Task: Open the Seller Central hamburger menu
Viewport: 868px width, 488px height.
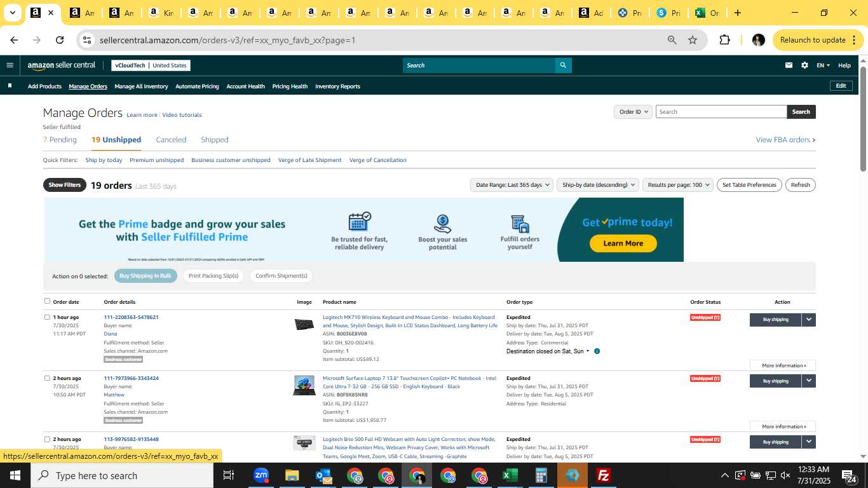Action: (x=10, y=65)
